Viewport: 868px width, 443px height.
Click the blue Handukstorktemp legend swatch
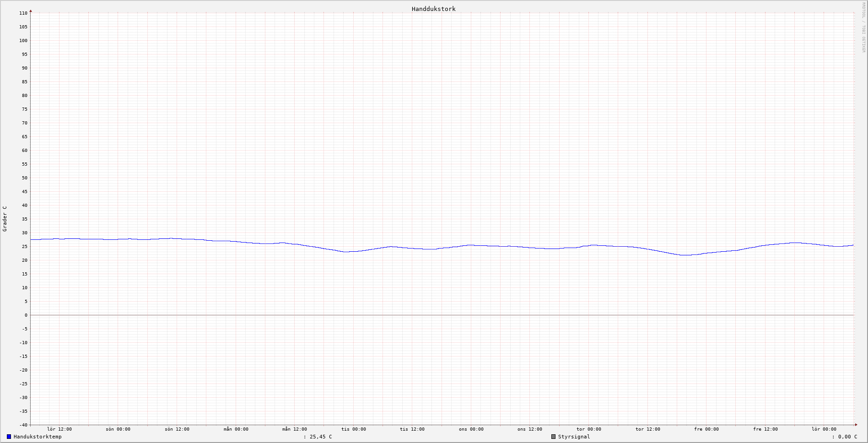click(9, 437)
